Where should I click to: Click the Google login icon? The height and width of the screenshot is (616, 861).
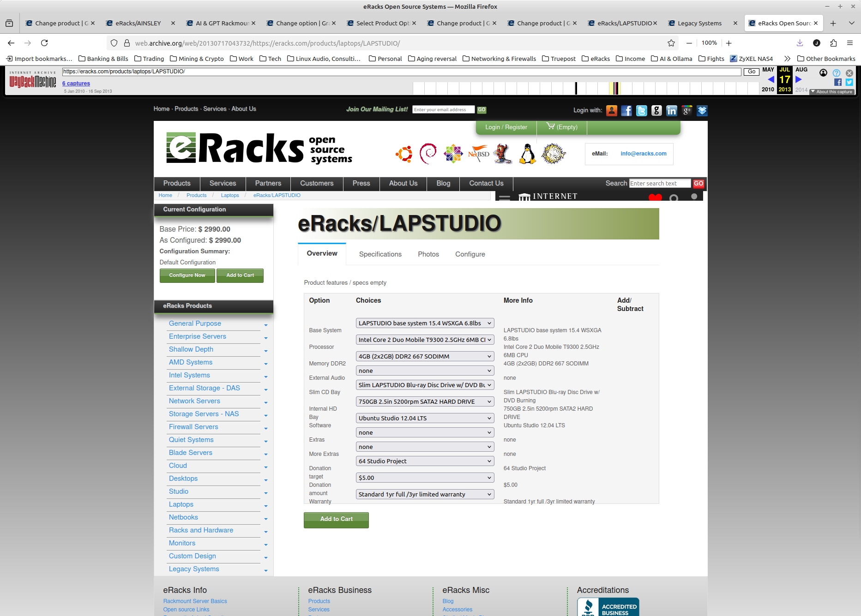coord(656,110)
